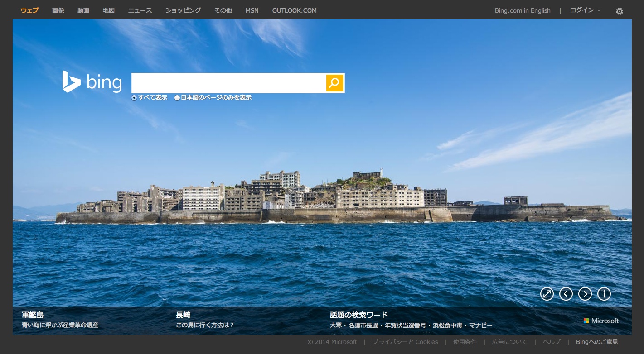Click inside the Bing search box
This screenshot has height=354, width=644.
[228, 83]
